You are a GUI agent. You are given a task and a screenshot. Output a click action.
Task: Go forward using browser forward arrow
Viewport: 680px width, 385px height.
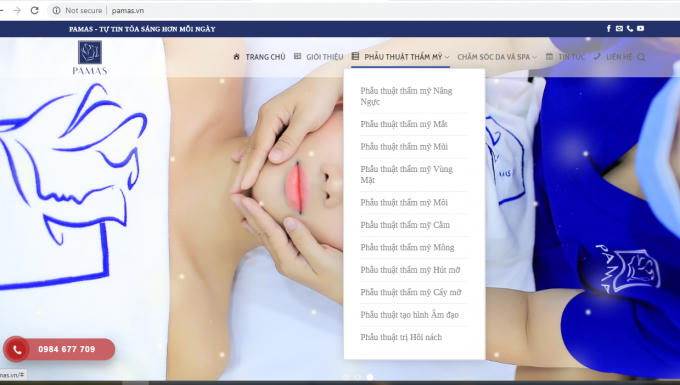17,10
